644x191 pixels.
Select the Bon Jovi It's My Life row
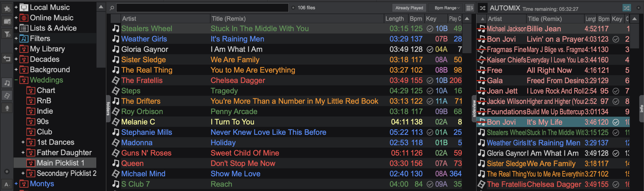[x=553, y=122]
